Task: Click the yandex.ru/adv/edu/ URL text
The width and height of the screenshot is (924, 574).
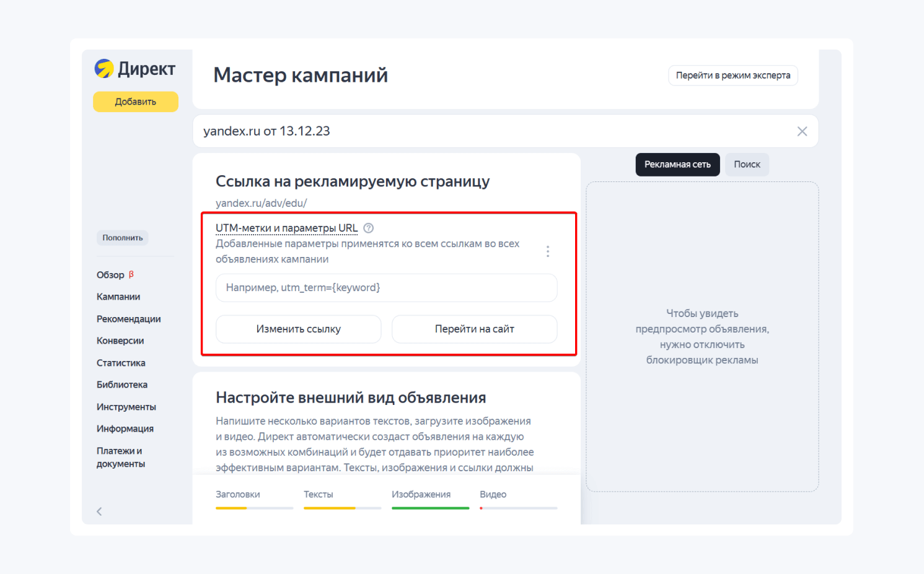Action: [261, 203]
